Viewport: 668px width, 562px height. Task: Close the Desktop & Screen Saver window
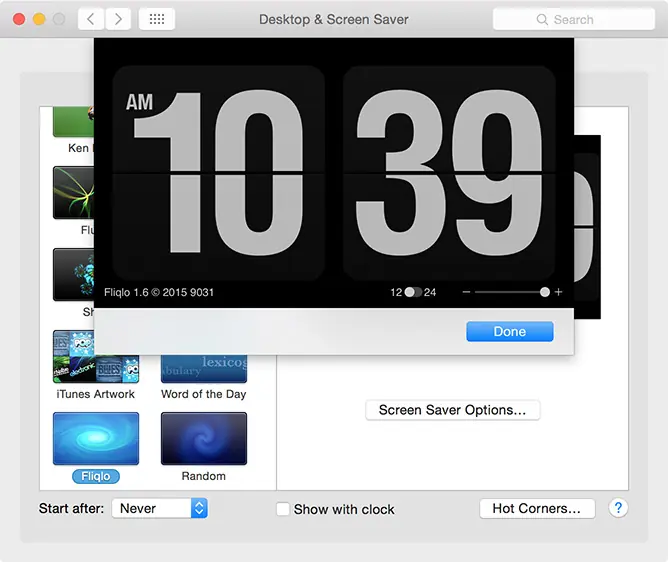(19, 19)
